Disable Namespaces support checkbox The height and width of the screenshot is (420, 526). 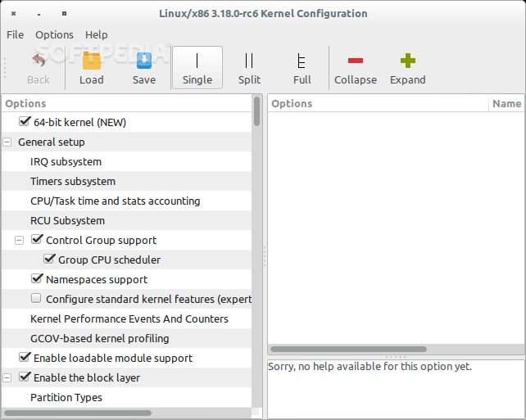tap(37, 278)
